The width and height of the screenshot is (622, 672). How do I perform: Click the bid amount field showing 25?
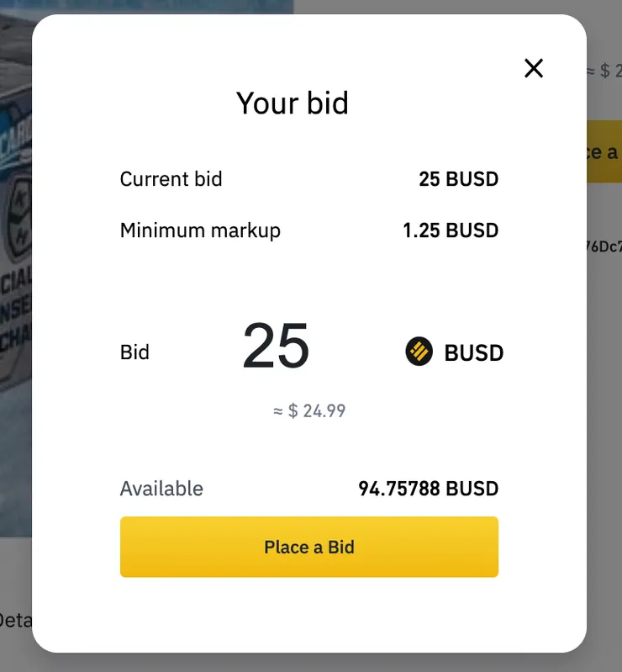[277, 347]
